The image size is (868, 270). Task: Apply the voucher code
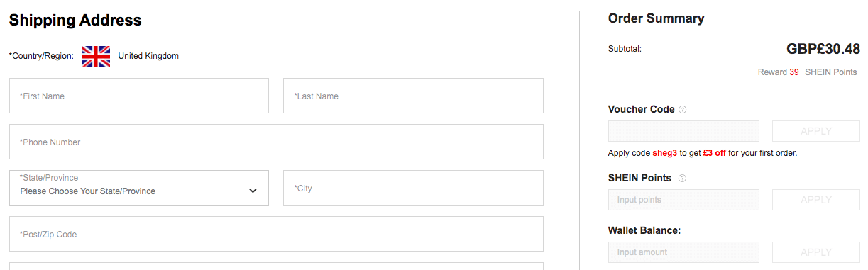816,131
